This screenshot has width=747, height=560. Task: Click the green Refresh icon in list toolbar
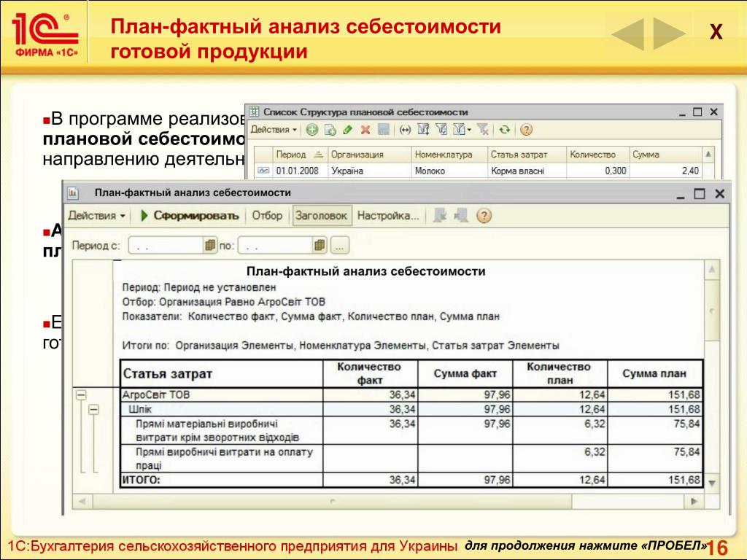pos(505,130)
